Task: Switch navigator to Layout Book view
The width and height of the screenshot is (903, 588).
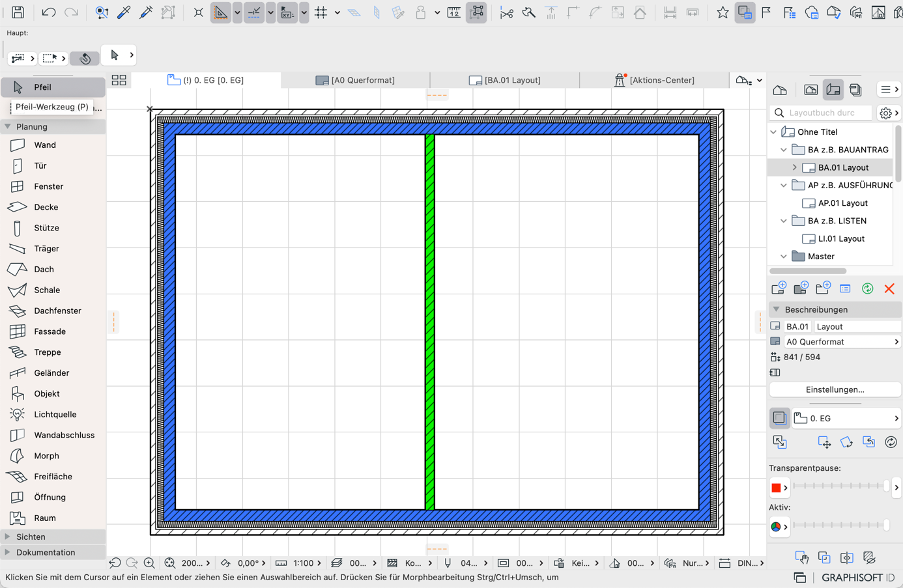Action: click(833, 90)
